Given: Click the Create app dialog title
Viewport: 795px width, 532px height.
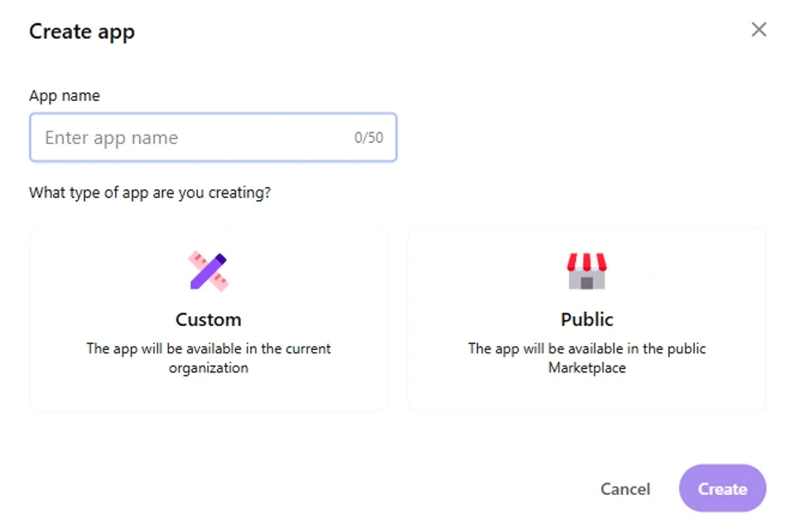Looking at the screenshot, I should (x=81, y=31).
